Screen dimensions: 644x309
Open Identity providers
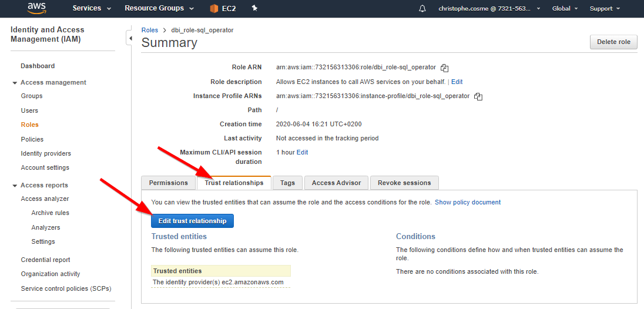click(x=46, y=153)
